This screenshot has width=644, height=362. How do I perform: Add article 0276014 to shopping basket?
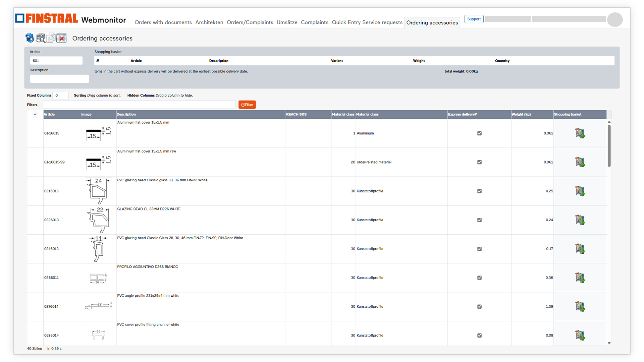pos(580,306)
